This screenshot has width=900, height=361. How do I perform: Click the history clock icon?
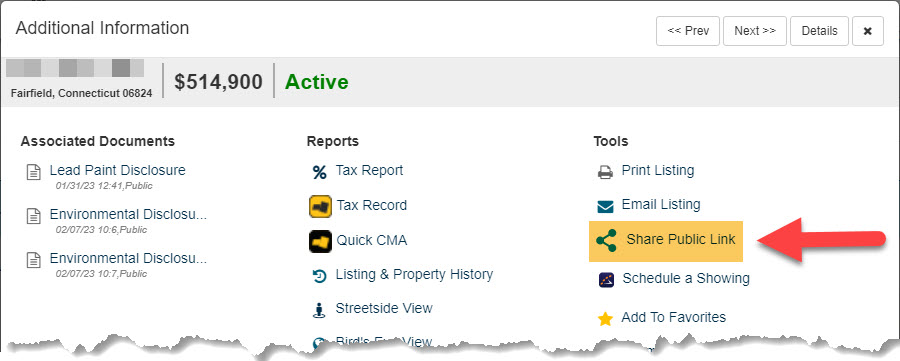319,276
